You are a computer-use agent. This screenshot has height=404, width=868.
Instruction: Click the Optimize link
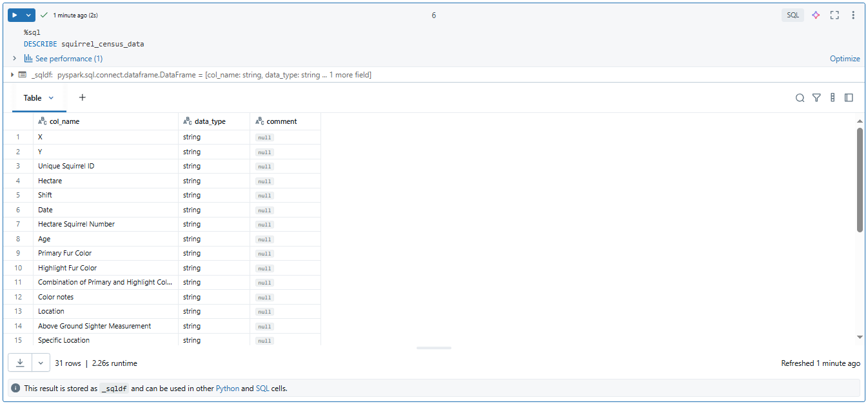(x=845, y=58)
